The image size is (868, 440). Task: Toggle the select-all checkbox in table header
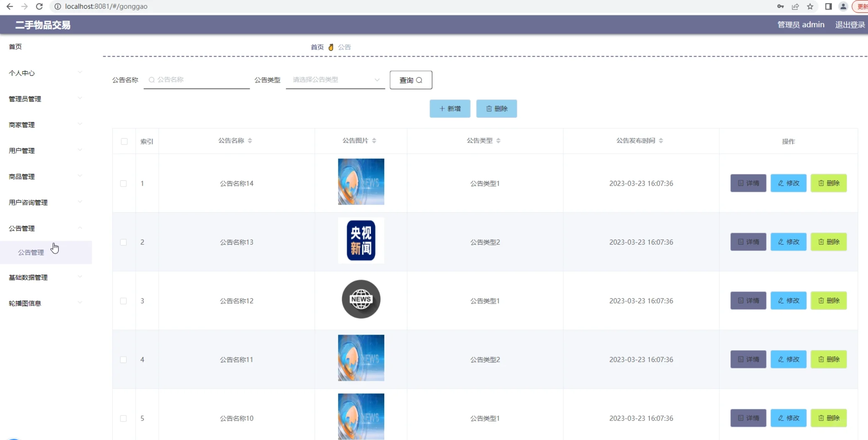(124, 142)
